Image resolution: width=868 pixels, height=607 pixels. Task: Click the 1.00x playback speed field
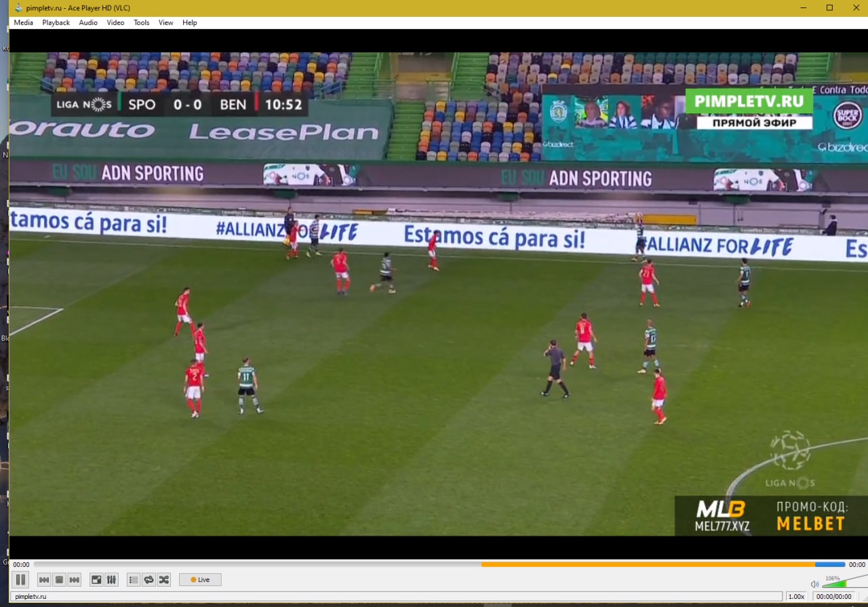(x=796, y=597)
